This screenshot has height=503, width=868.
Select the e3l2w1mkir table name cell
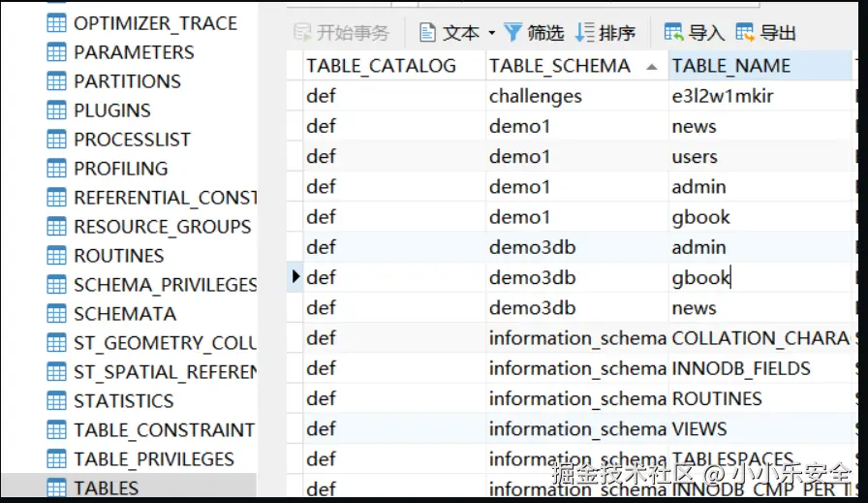click(x=722, y=96)
